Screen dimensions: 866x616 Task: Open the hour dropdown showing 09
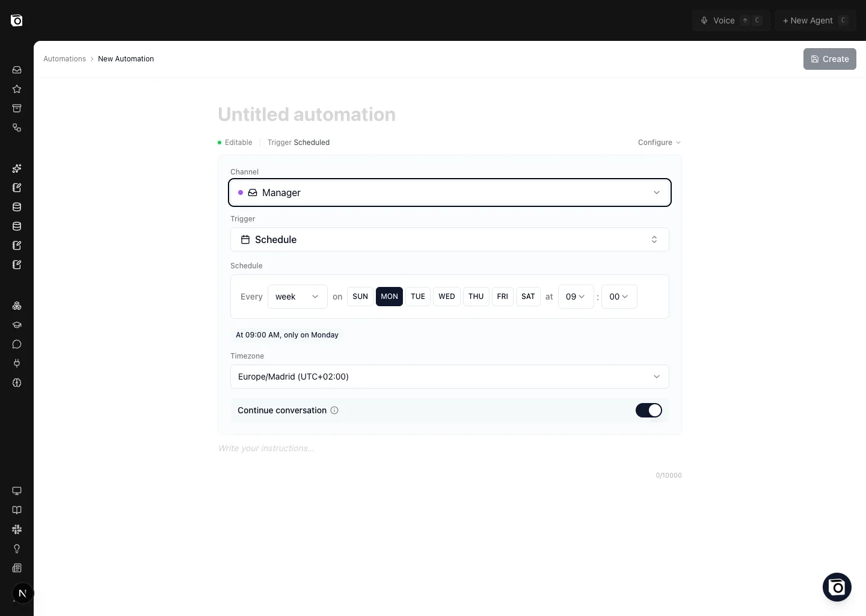pos(576,297)
